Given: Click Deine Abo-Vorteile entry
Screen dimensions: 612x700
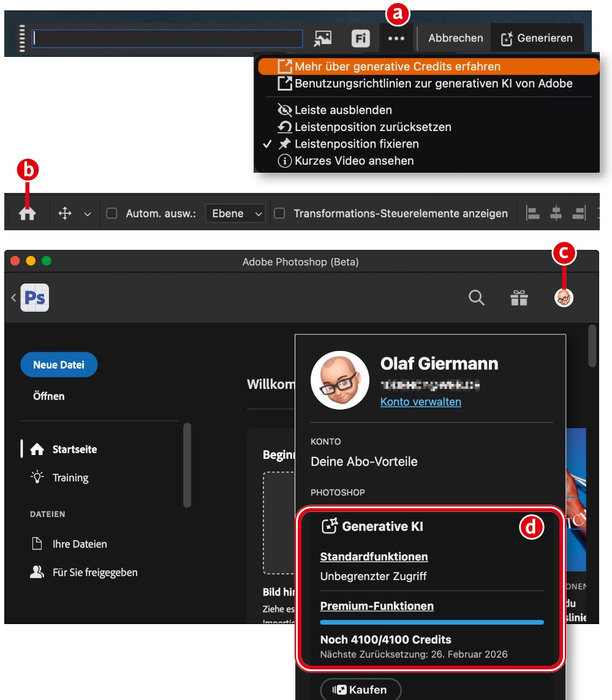Looking at the screenshot, I should pos(364,462).
